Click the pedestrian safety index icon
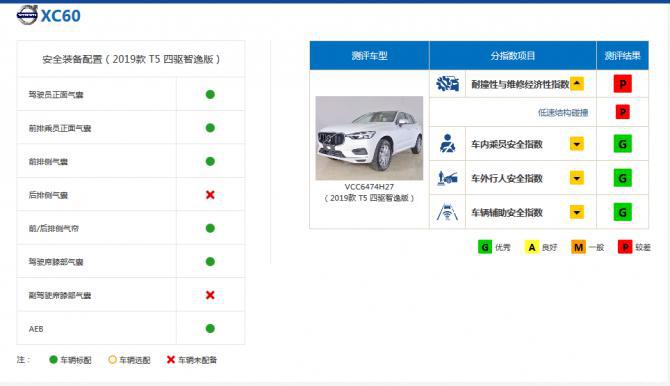 coord(447,178)
